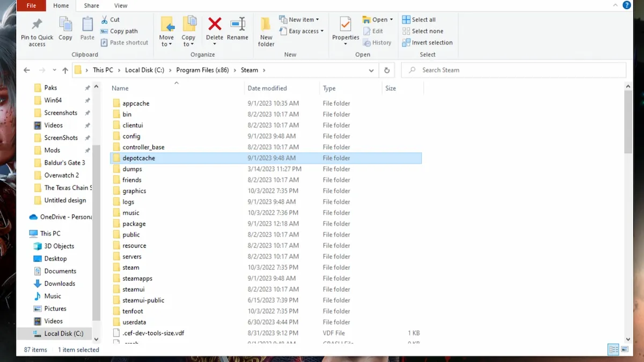
Task: Select the Copy path icon
Action: coord(120,31)
